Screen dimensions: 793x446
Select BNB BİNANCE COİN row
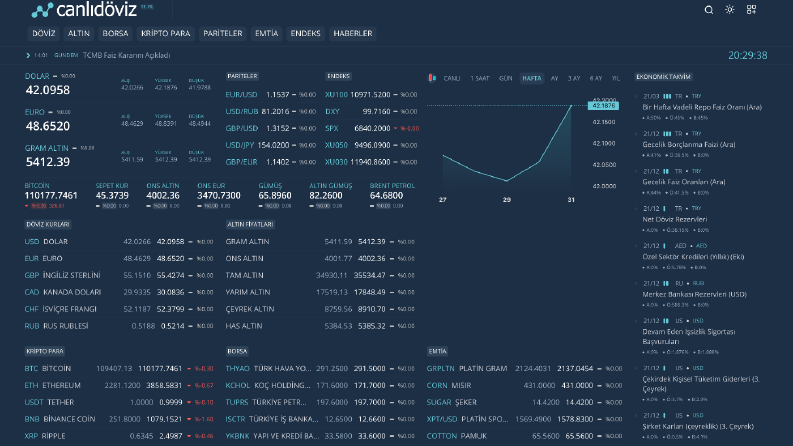(x=119, y=419)
